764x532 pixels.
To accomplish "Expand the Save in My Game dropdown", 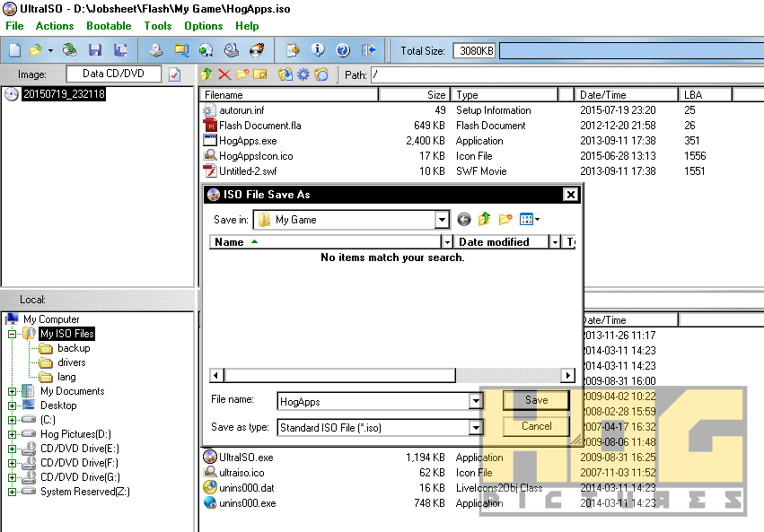I will 442,220.
